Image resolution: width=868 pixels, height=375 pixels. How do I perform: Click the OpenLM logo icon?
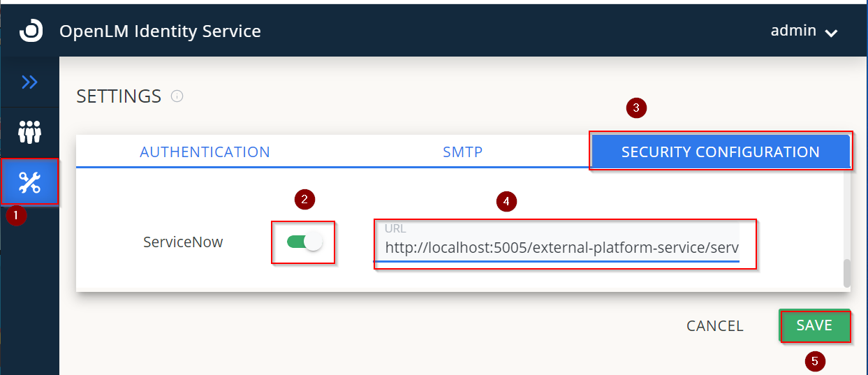[x=31, y=31]
